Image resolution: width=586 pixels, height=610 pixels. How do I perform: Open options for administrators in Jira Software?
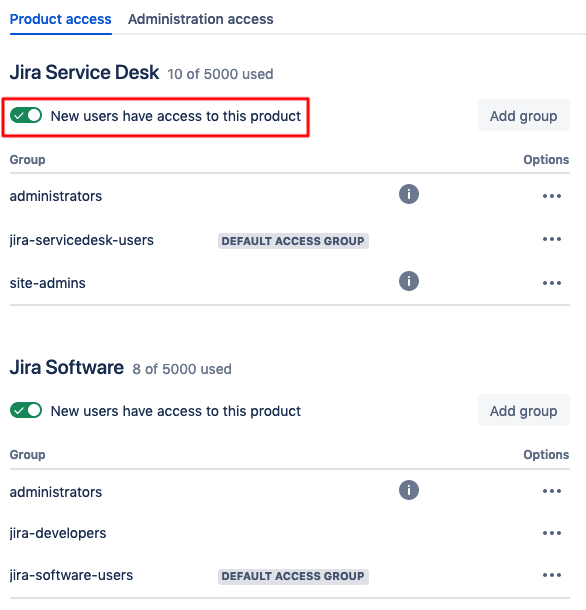coord(552,491)
